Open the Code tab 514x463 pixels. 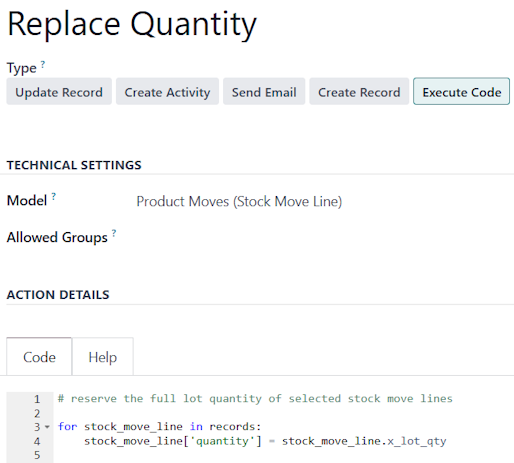click(x=39, y=357)
